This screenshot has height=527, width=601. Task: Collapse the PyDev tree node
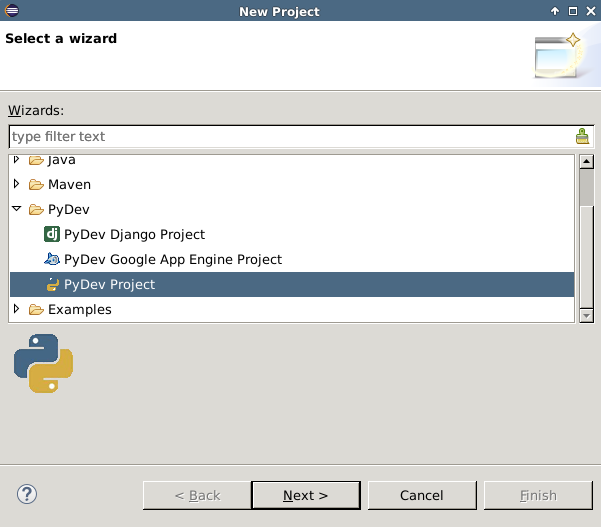(x=16, y=209)
